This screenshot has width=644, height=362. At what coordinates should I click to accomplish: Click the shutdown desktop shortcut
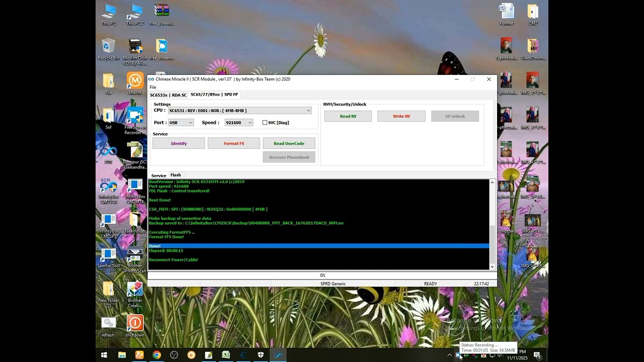pyautogui.click(x=135, y=326)
